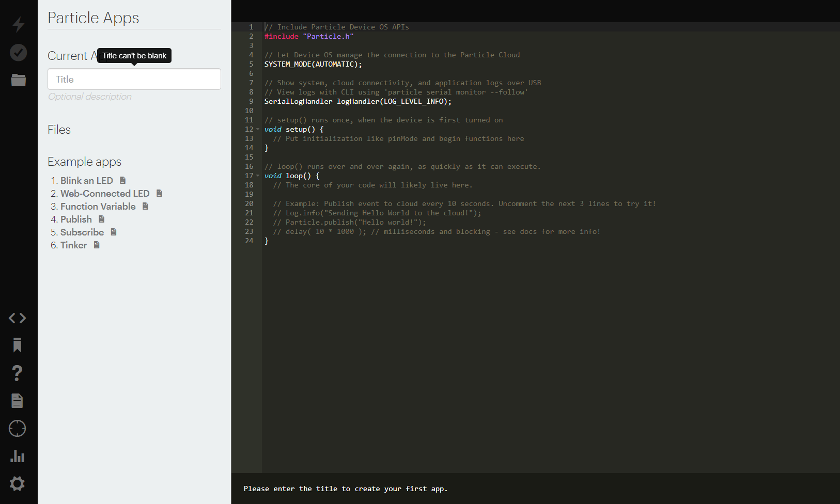Screen dimensions: 840x504
Task: Save the app using the folder icon
Action: pos(18,80)
